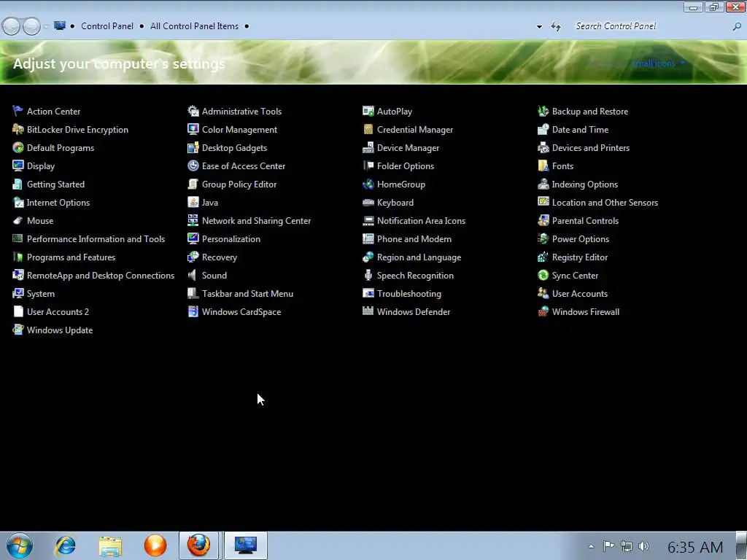Click the Administrative Tools gear icon
Screen dimensions: 747x560
tap(193, 111)
